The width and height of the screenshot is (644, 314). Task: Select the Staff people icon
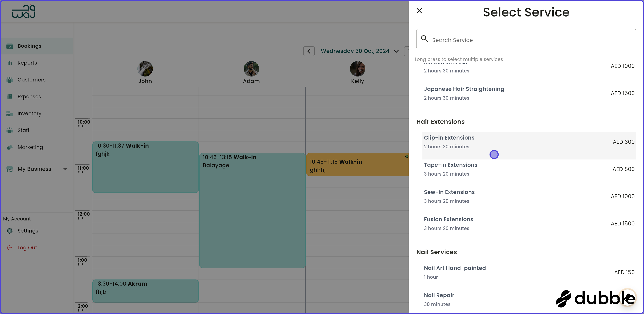(x=9, y=130)
